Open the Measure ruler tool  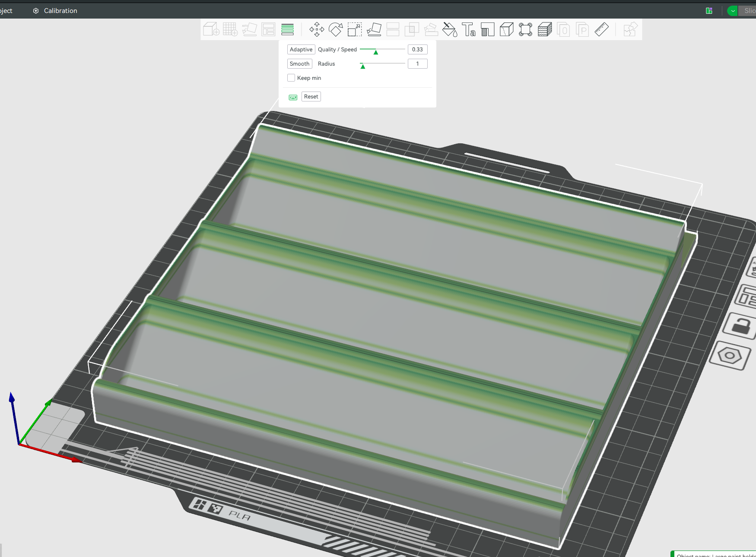click(x=601, y=29)
